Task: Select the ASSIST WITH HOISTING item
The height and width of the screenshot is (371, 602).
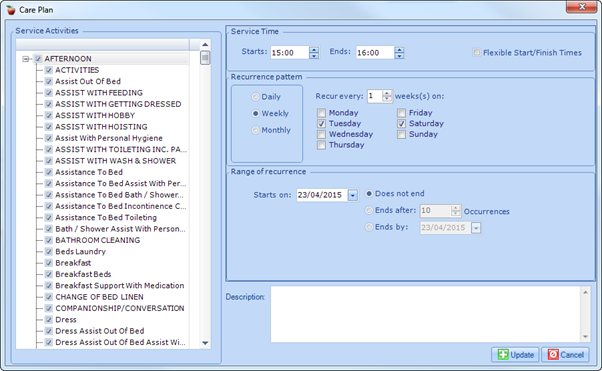Action: [101, 127]
